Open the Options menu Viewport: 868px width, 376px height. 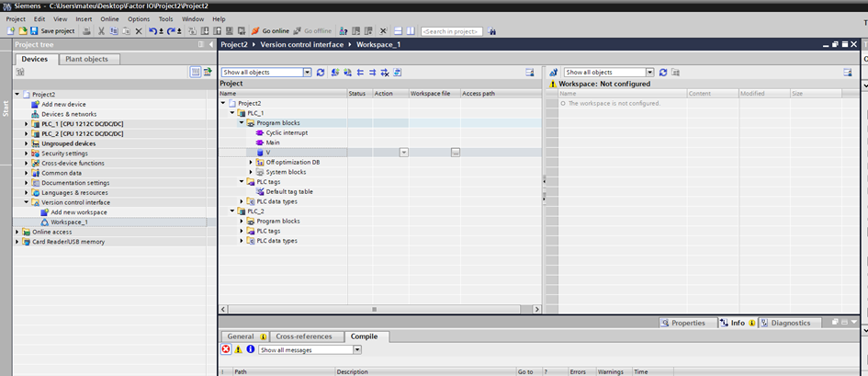(139, 18)
